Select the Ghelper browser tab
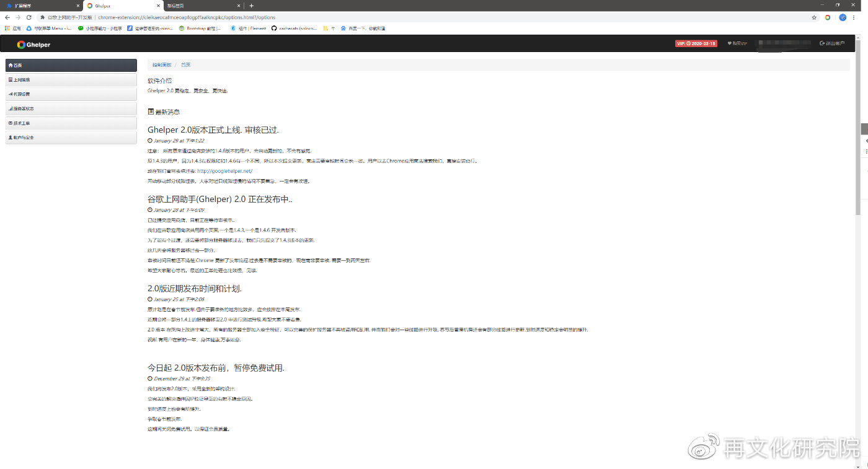This screenshot has width=868, height=469. [122, 6]
